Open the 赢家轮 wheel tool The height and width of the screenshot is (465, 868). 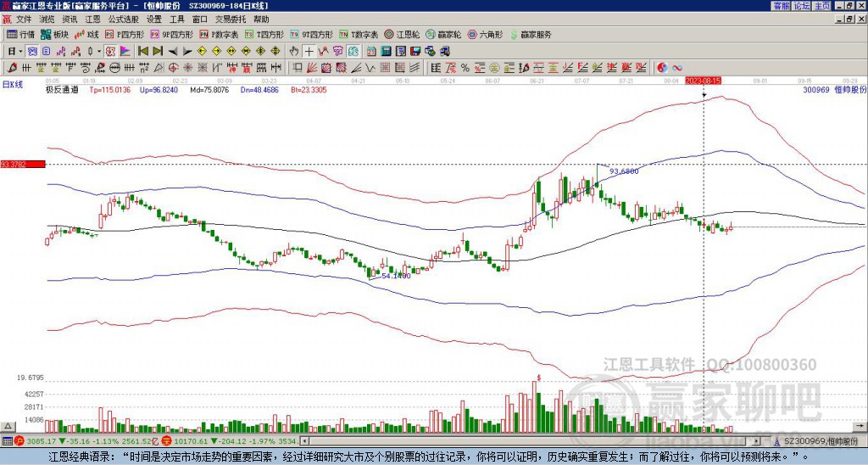pos(443,34)
